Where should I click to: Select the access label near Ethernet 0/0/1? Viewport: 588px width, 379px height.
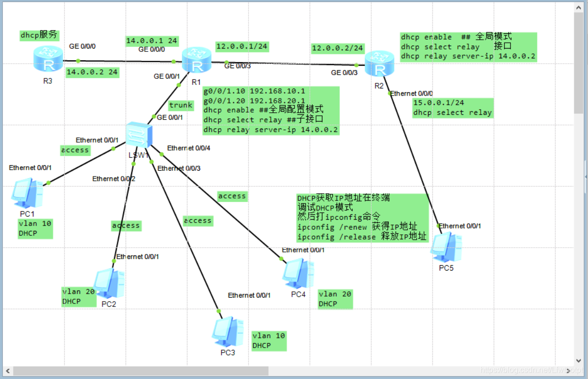click(75, 150)
